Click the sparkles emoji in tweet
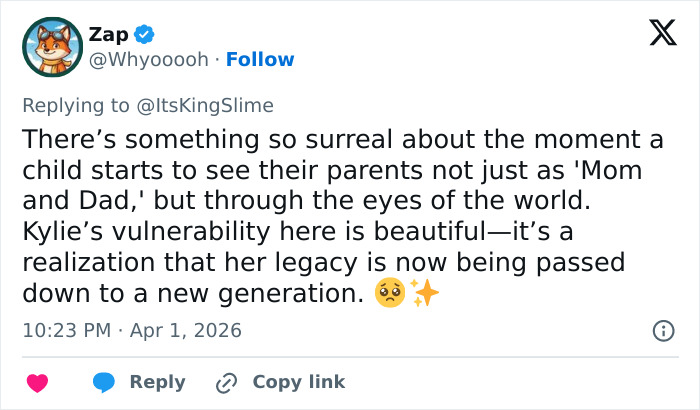 [x=424, y=294]
